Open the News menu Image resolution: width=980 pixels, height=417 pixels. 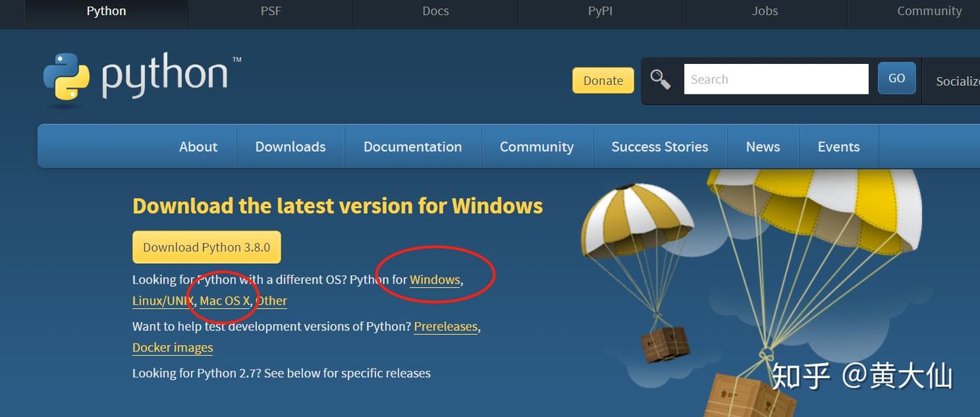763,146
